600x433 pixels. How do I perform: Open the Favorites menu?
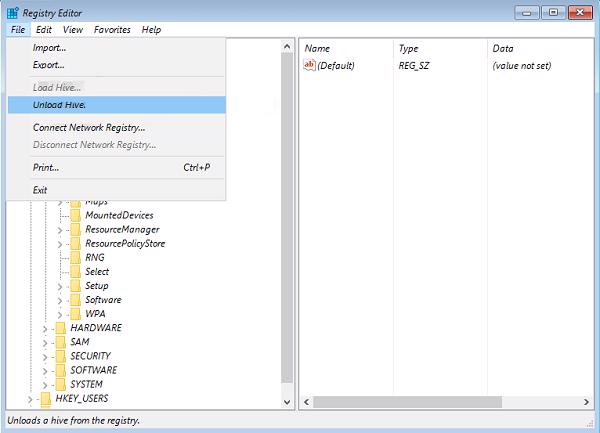[112, 30]
